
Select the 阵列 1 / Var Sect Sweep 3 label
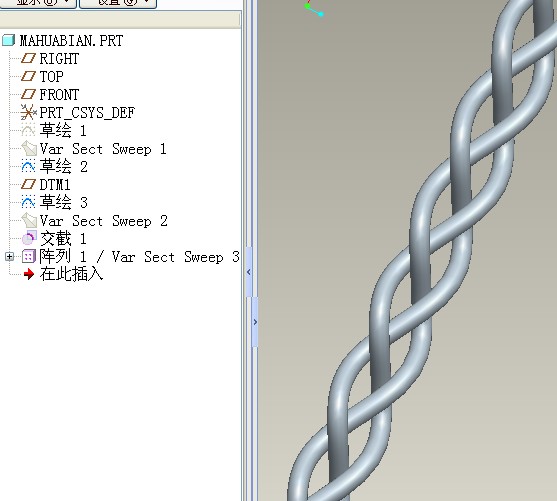coord(140,257)
